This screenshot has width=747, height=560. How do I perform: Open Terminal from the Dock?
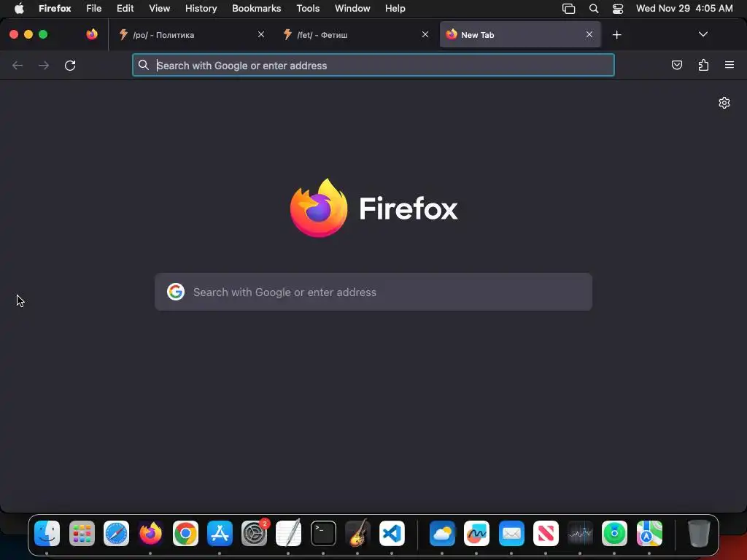click(323, 533)
